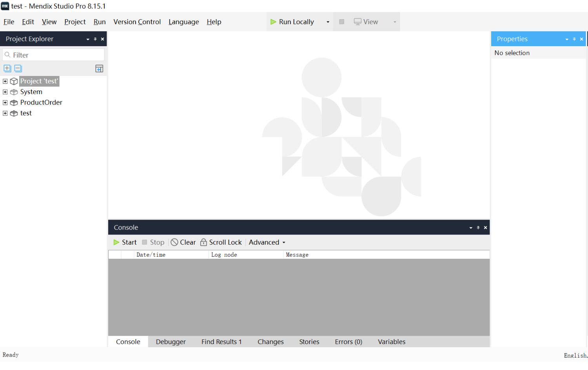This screenshot has height=370, width=588.
Task: Click the collapse all icon in Project Explorer
Action: [18, 68]
